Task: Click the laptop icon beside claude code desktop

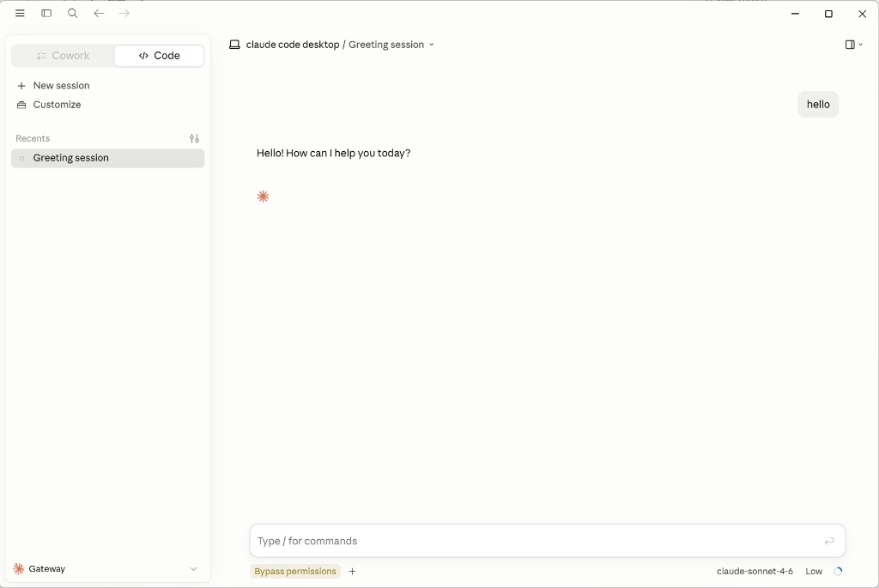Action: [x=234, y=45]
